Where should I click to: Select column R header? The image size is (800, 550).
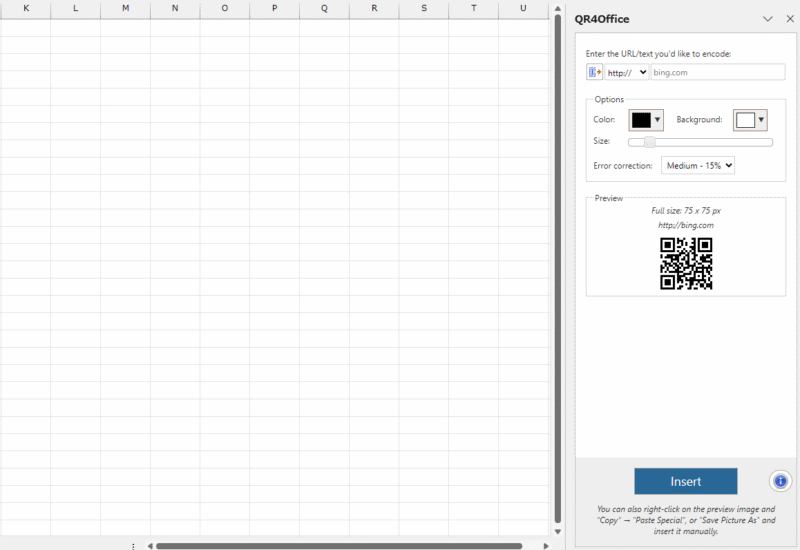pos(374,8)
